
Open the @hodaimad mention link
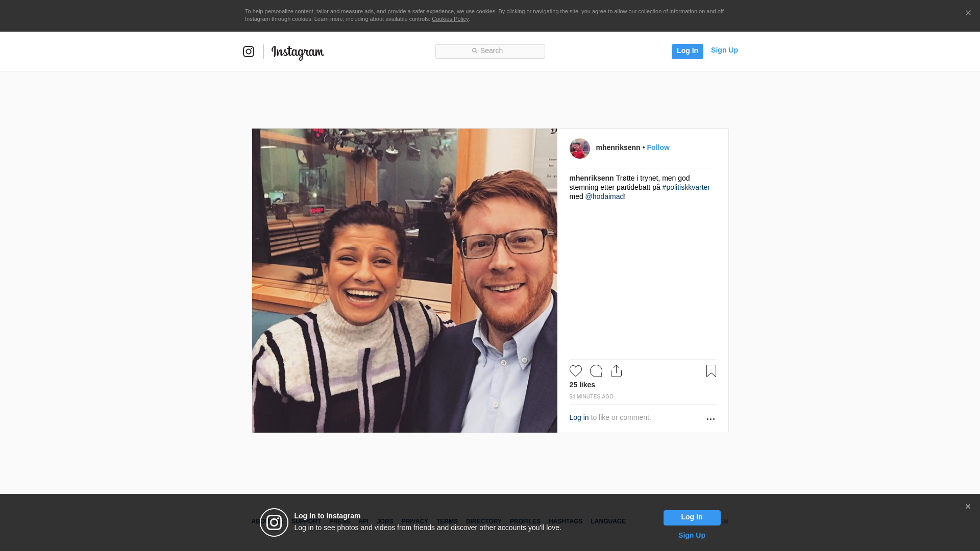[x=604, y=196]
